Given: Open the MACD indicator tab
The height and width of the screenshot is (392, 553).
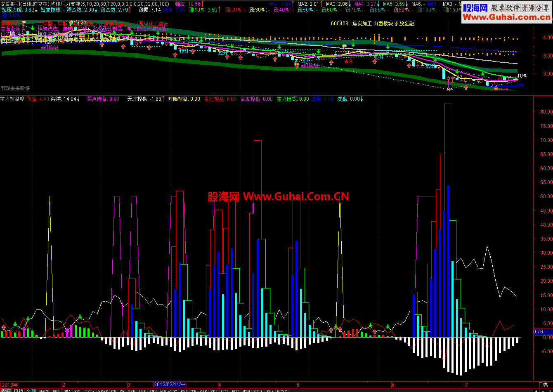Looking at the screenshot, I should click(45, 390).
